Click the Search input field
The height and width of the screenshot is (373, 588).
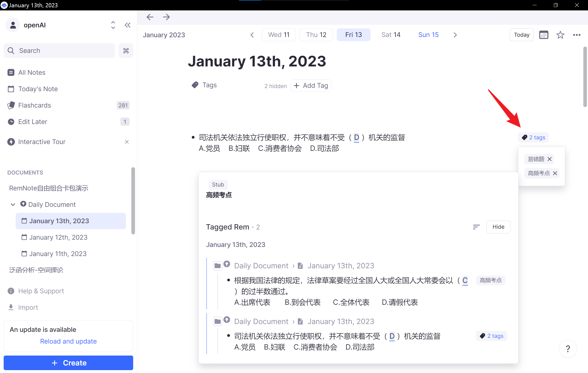59,51
